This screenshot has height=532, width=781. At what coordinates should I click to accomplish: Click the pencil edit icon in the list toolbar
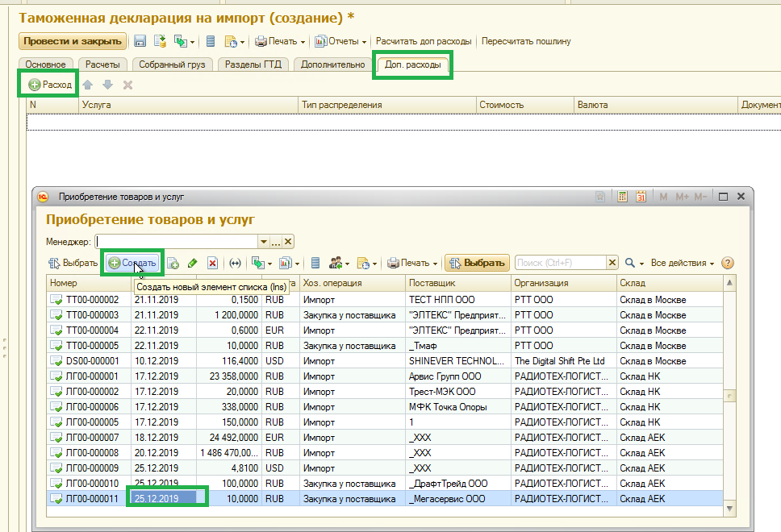pos(192,263)
